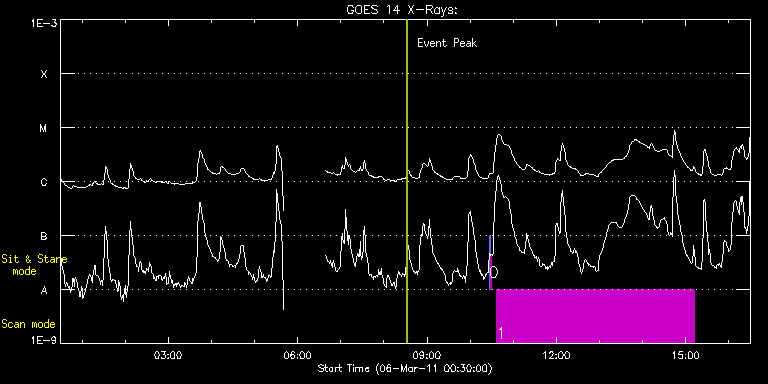Click the 03:00 time axis label
Viewport: 768px width, 384px height.
168,354
